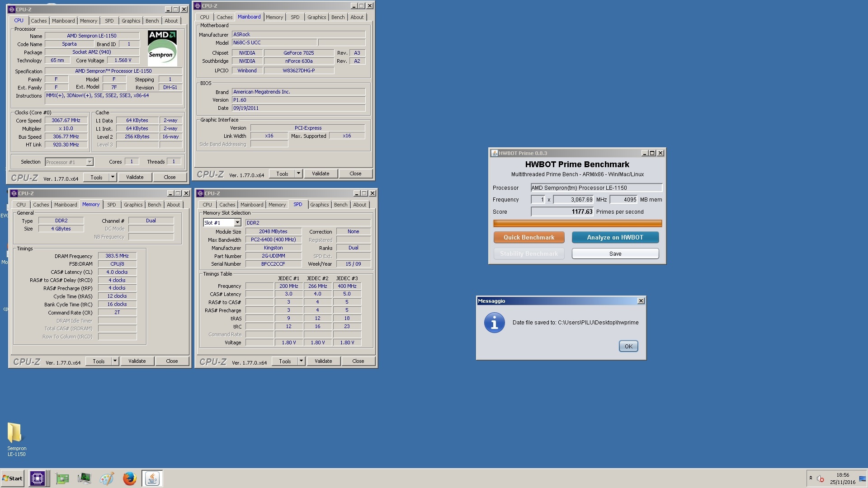Click the Part Number value 2G-UDIMM
Viewport: 868px width, 488px height.
tap(274, 256)
